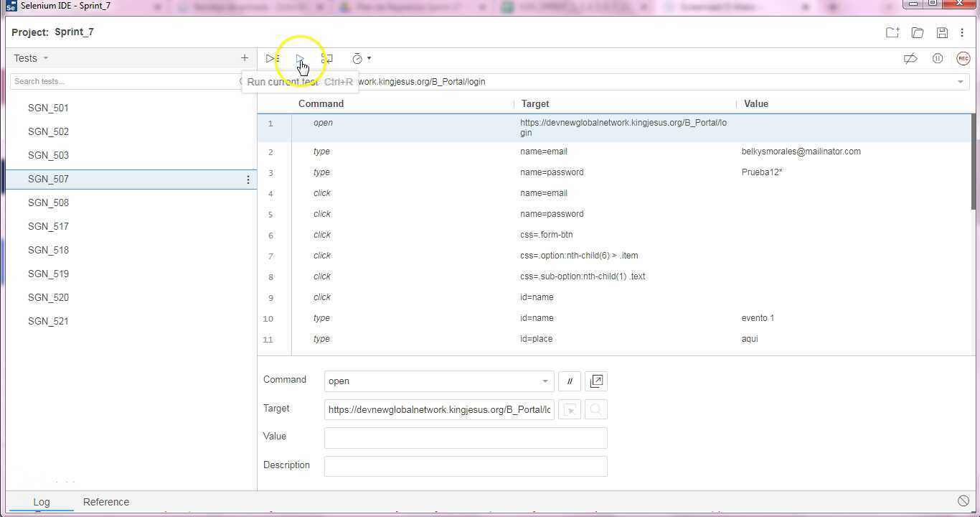The image size is (980, 517).
Task: Create a new project icon
Action: (892, 32)
